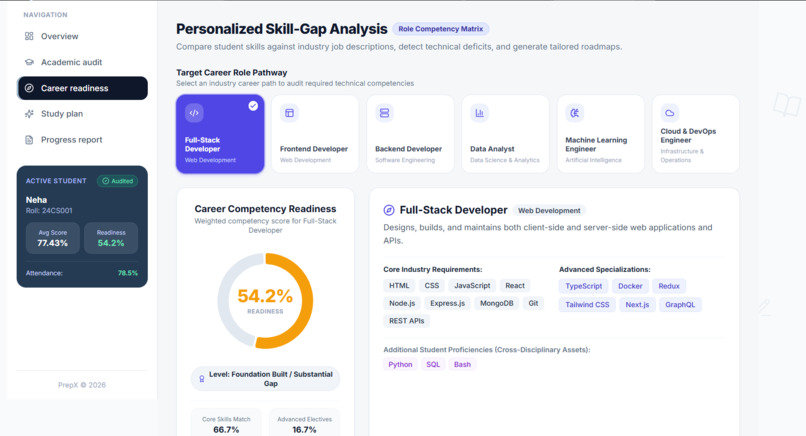806x436 pixels.
Task: Click the selected checkmark on the Full-Stack Developer card
Action: (x=253, y=106)
